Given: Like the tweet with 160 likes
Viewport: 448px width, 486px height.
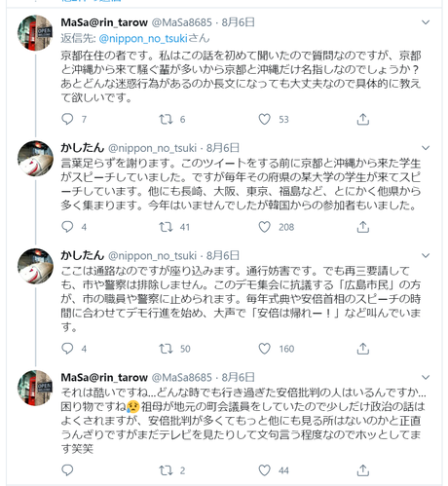Looking at the screenshot, I should [x=264, y=349].
